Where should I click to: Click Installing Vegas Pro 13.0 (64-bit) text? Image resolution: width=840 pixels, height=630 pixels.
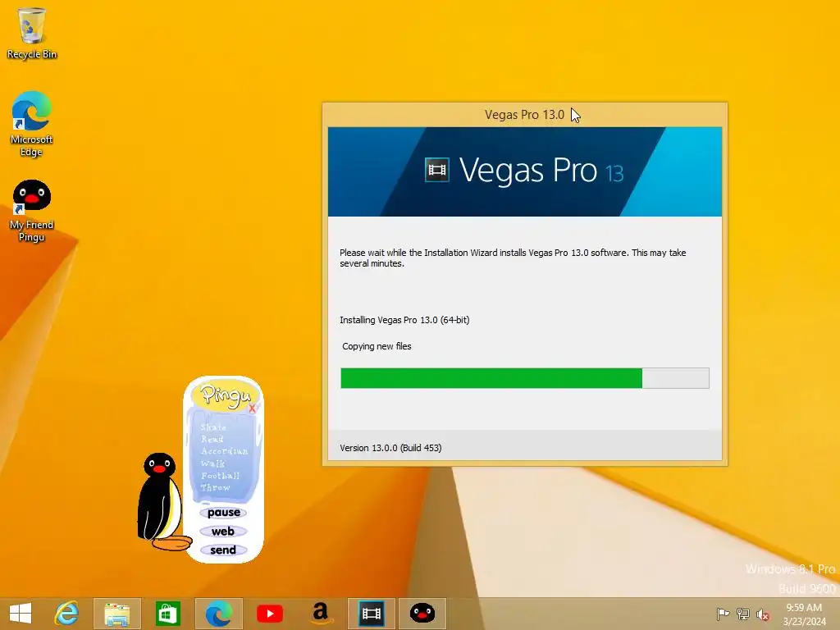pos(404,320)
